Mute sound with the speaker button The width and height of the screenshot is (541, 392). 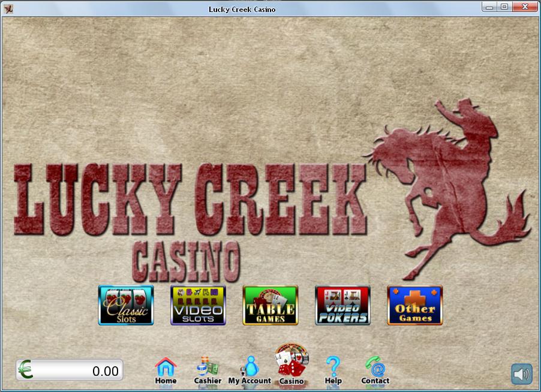522,374
